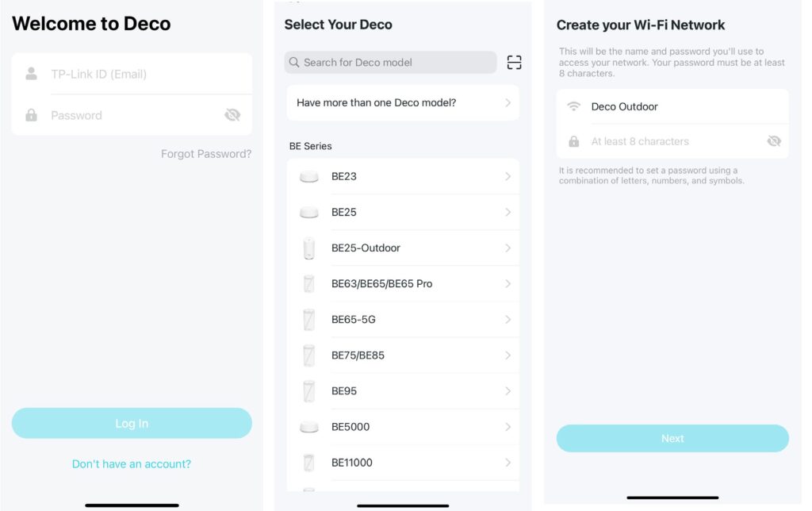Expand the BE11000 row chevron
812x511 pixels.
tap(507, 463)
